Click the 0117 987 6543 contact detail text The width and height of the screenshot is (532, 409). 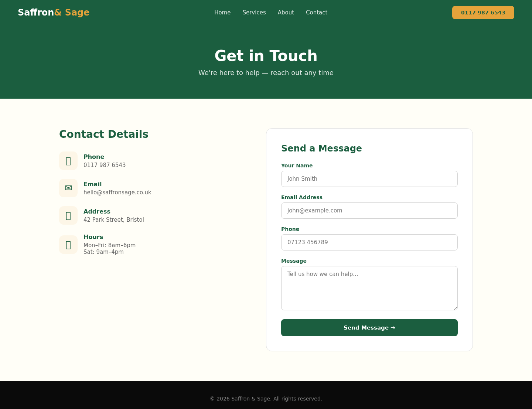105,165
